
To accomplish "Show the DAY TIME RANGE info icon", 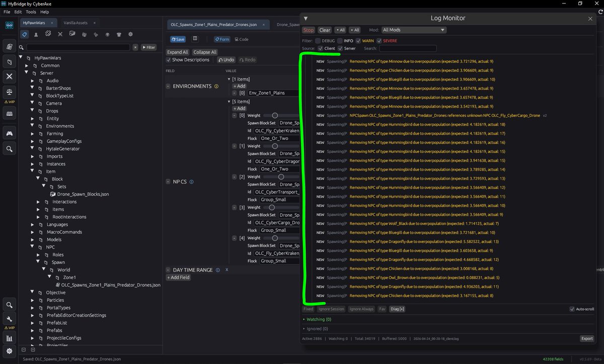I will coord(218,270).
